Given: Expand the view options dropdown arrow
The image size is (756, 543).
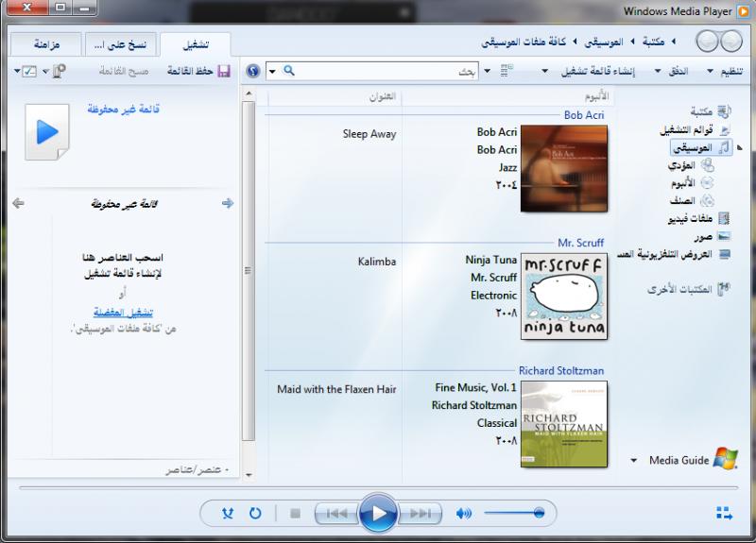Looking at the screenshot, I should click(488, 71).
